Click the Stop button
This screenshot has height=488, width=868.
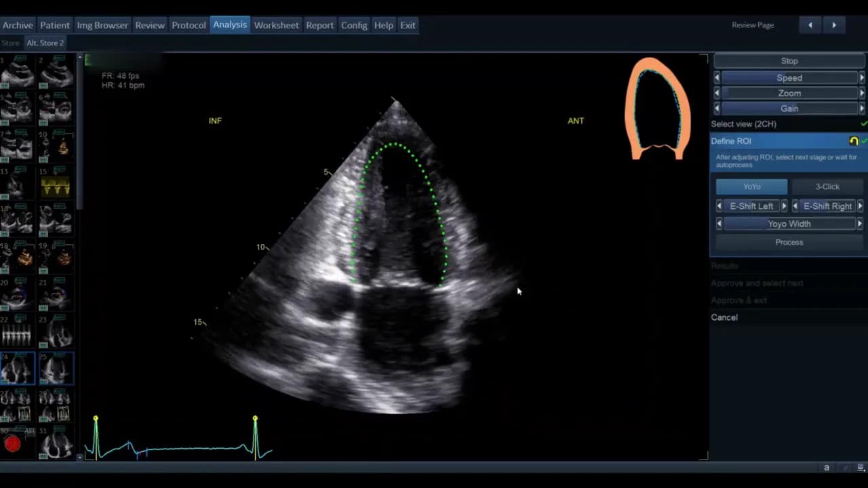point(789,61)
